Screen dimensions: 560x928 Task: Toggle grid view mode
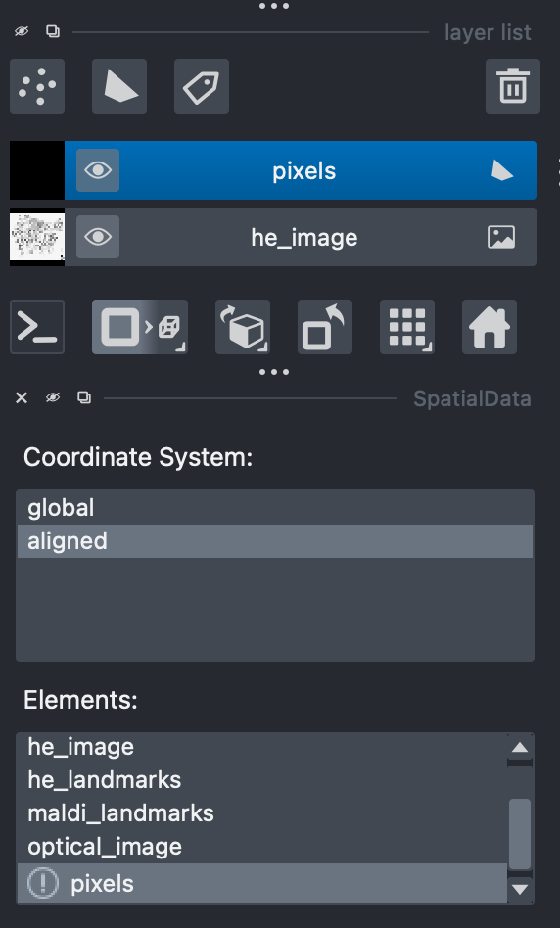coord(407,327)
